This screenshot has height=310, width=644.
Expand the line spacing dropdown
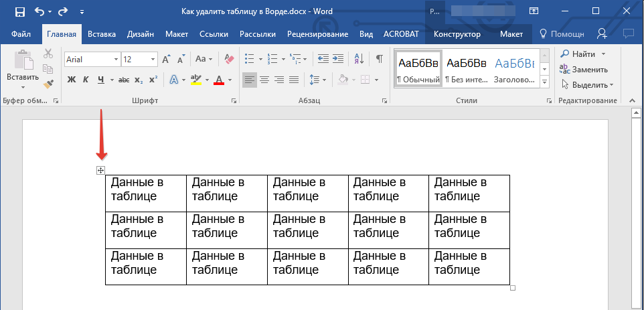tap(324, 80)
